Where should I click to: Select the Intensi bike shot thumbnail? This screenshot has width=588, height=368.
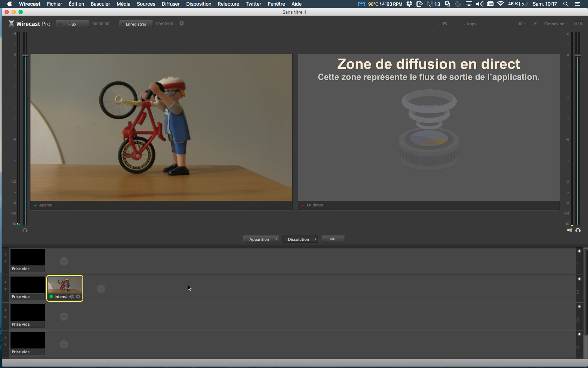(65, 285)
